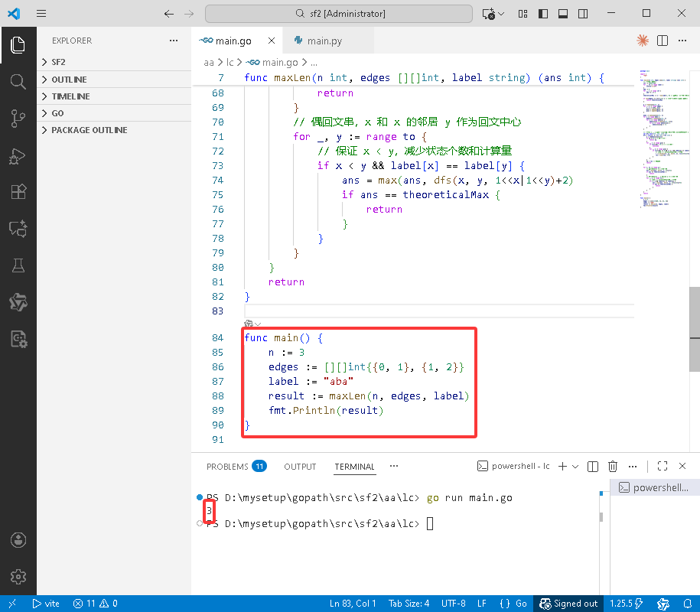Open notifications bell in status bar
Image resolution: width=700 pixels, height=612 pixels.
[688, 604]
